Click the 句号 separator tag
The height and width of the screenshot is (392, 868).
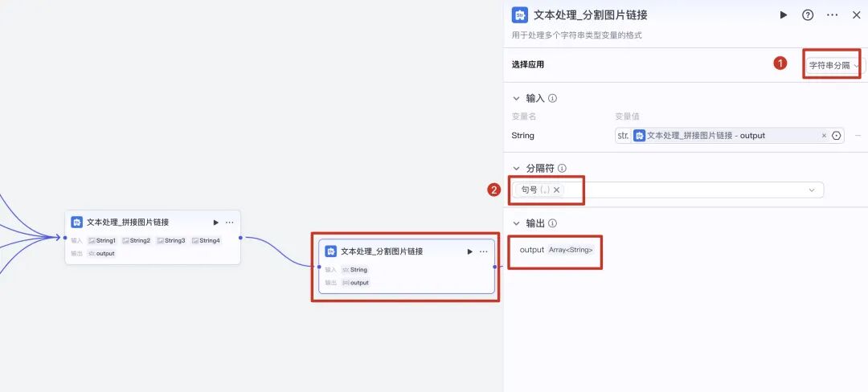pyautogui.click(x=540, y=190)
